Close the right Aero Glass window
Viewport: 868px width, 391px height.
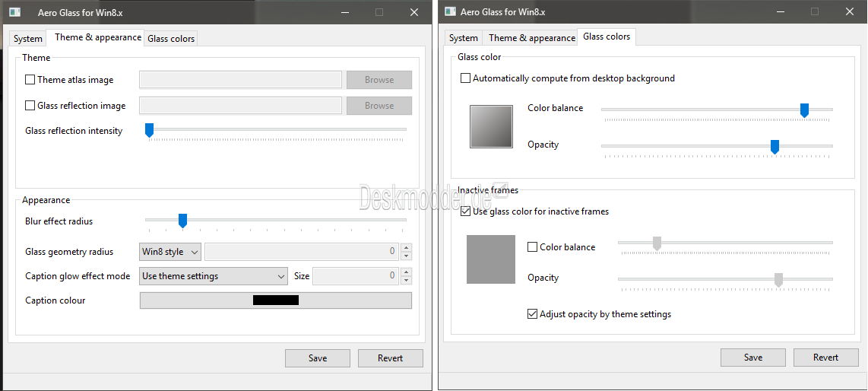click(850, 11)
